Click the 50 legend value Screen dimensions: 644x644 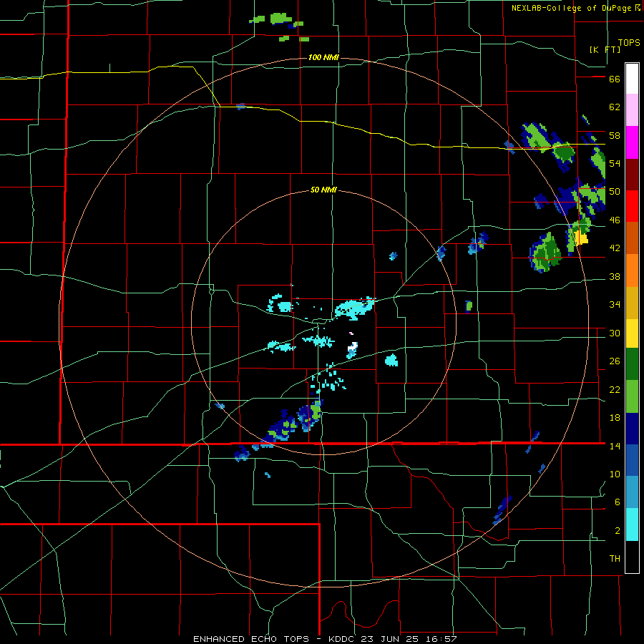click(615, 192)
